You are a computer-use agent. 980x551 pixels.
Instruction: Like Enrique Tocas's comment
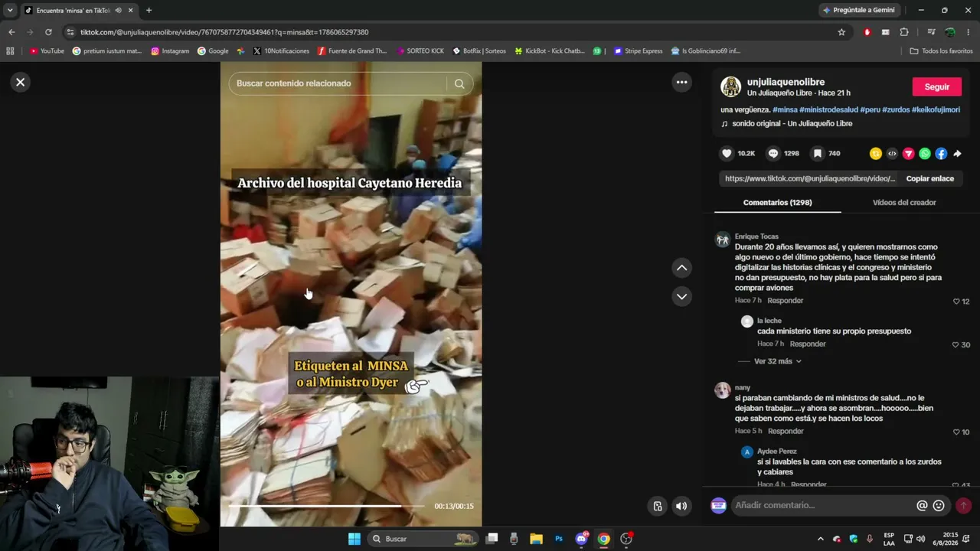pos(956,302)
